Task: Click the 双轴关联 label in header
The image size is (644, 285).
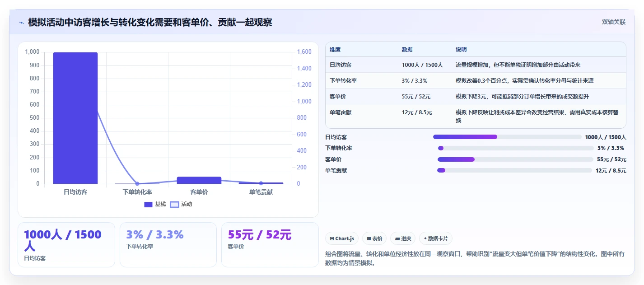Action: 613,22
